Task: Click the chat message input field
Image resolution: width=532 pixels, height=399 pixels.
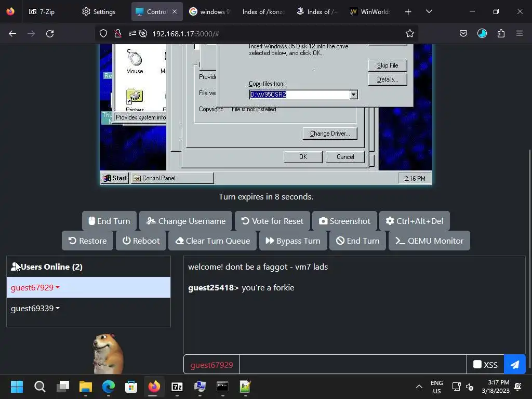Action: pos(353,364)
